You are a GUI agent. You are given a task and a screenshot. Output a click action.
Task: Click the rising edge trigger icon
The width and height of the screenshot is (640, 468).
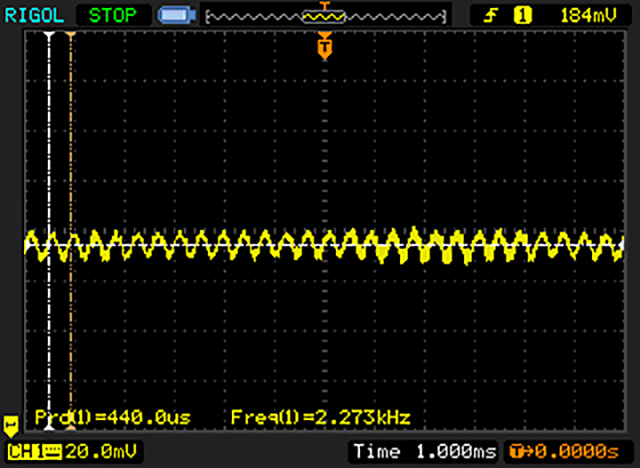(491, 16)
